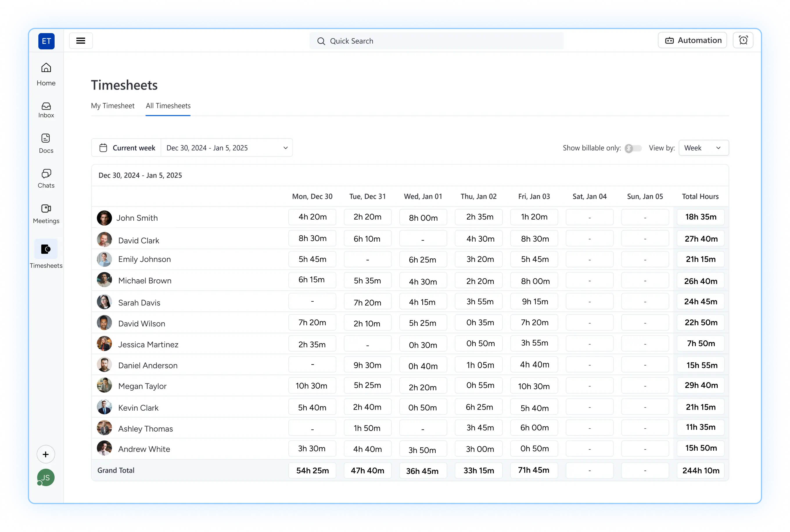This screenshot has width=790, height=532.
Task: Click the Current week button
Action: 134,148
